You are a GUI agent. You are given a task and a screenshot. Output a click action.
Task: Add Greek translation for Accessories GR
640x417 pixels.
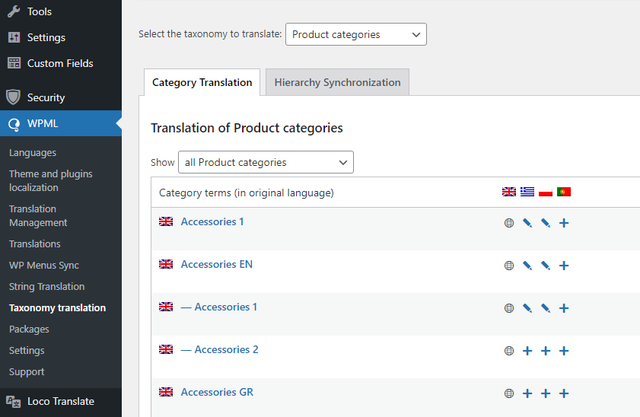[x=527, y=393]
